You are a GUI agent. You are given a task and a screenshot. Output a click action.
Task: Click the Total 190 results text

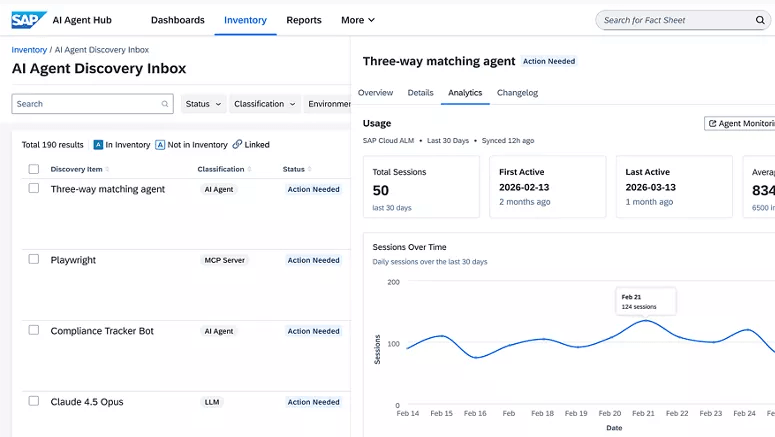tap(52, 145)
